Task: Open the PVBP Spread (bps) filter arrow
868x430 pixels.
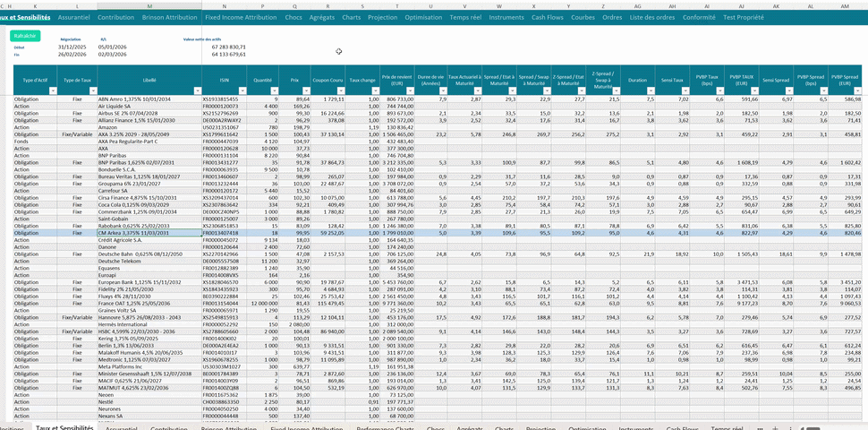Action: [x=824, y=90]
